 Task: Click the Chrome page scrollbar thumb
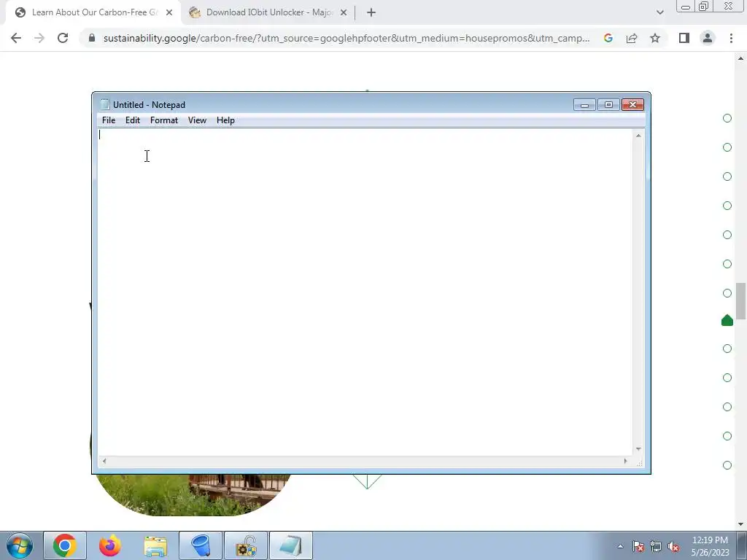(x=741, y=301)
